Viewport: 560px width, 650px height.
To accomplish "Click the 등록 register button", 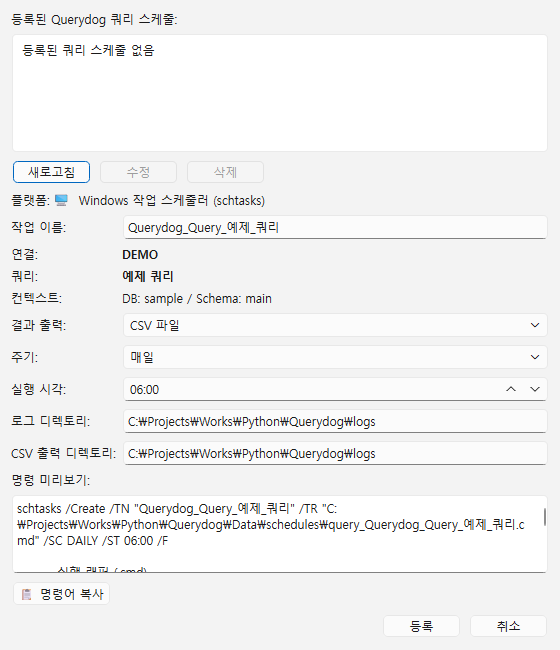I will tap(422, 626).
